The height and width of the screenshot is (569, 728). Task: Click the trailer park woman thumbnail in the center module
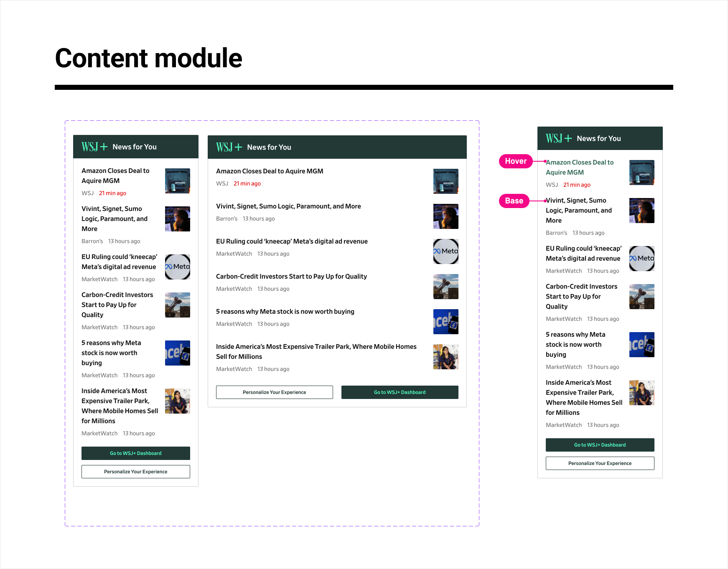[x=445, y=357]
